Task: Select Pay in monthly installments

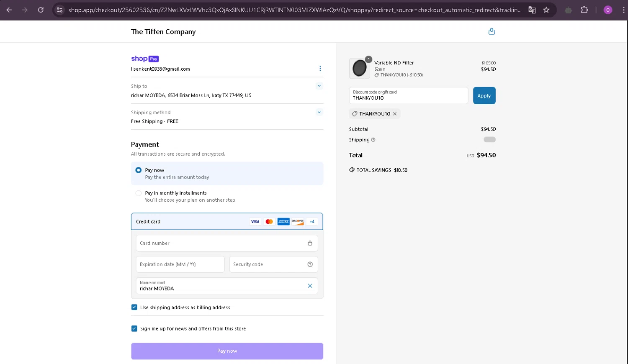Action: (139, 193)
